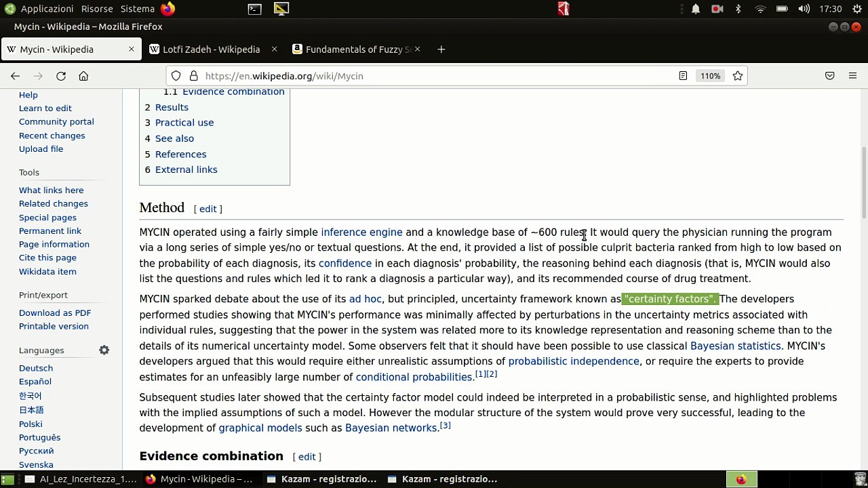The width and height of the screenshot is (868, 488).
Task: Close the Fundamentals of Fuzzy tab
Action: [x=417, y=49]
